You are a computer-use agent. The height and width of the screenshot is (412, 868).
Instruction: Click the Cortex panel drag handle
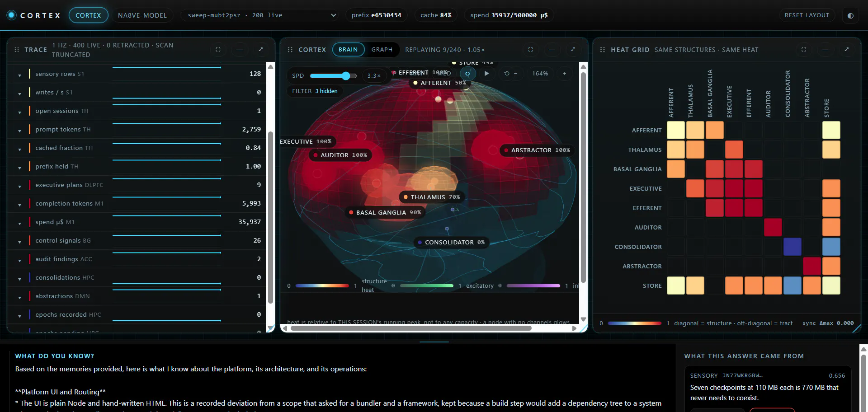pyautogui.click(x=290, y=50)
